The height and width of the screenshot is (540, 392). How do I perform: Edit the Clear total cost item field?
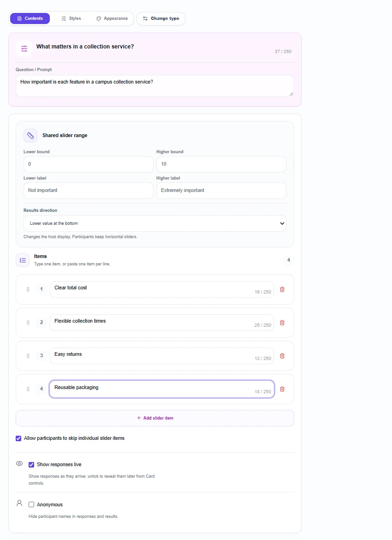pyautogui.click(x=162, y=289)
